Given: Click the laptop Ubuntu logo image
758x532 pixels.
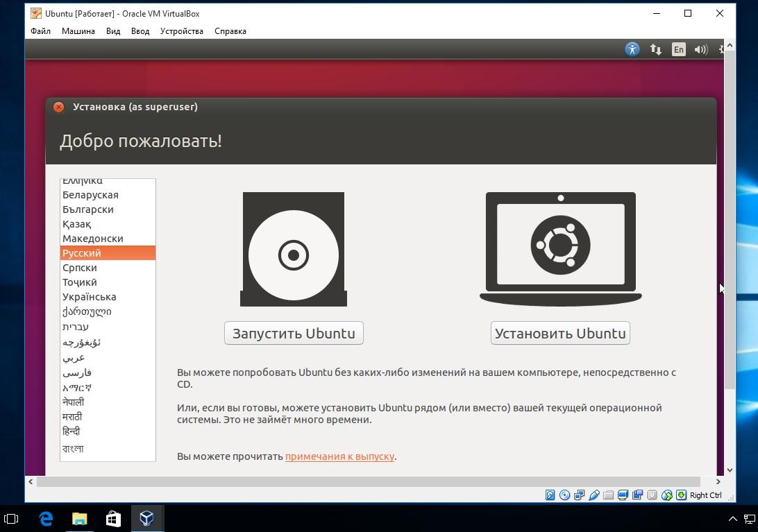Looking at the screenshot, I should pyautogui.click(x=561, y=249).
